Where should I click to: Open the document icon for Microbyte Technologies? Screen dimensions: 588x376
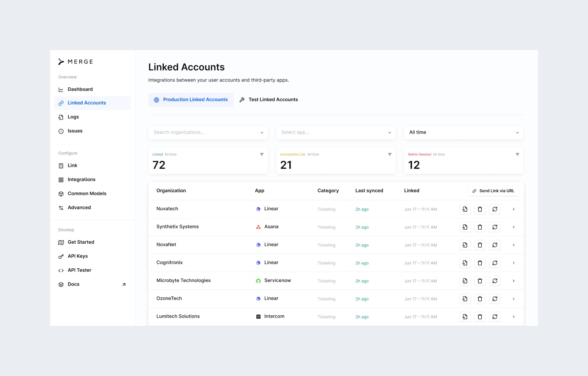(465, 281)
